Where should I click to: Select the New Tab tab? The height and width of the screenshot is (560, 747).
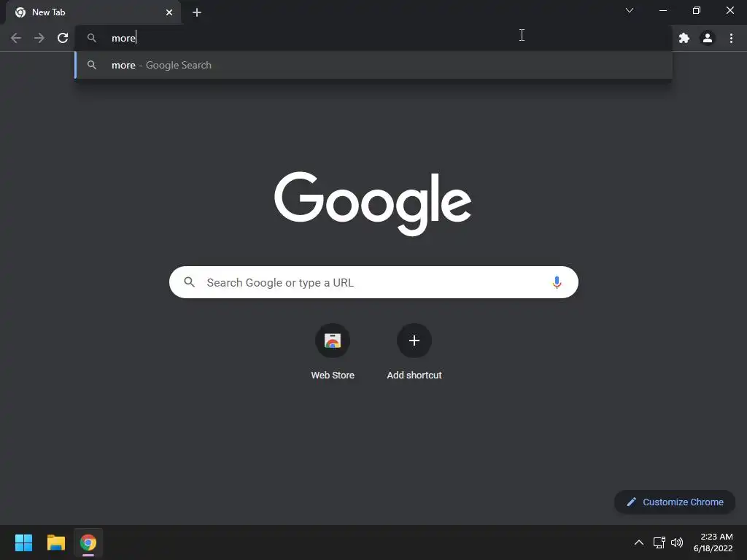coord(93,12)
